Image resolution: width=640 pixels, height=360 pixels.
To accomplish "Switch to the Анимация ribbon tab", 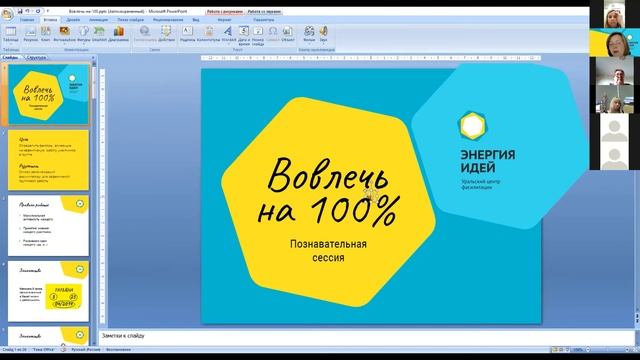I will (x=99, y=20).
